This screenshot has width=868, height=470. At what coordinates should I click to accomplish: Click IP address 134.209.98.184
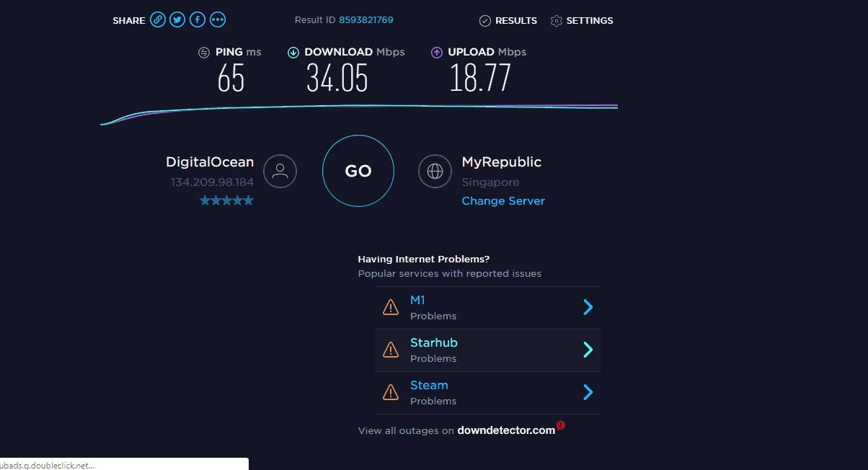pos(212,182)
